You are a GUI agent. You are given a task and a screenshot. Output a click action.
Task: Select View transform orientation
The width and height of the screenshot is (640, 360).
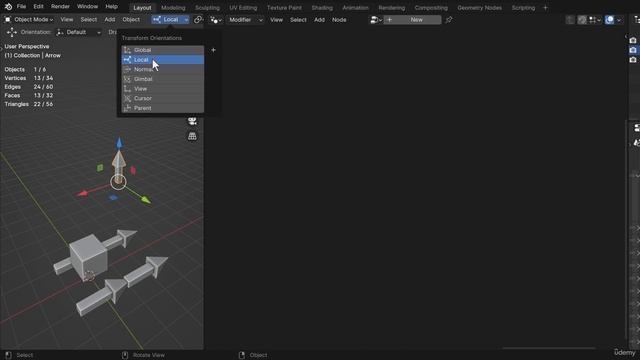163,89
